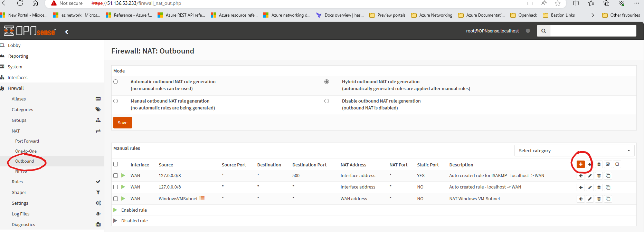Delete the ISAKMP localhost rule
The width and height of the screenshot is (644, 232).
click(x=599, y=176)
